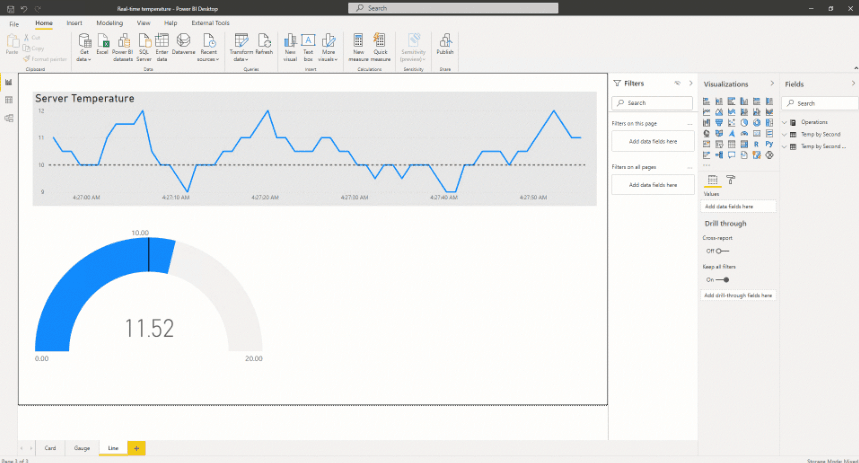
Task: Open the Recent sources dropdown
Action: point(208,47)
